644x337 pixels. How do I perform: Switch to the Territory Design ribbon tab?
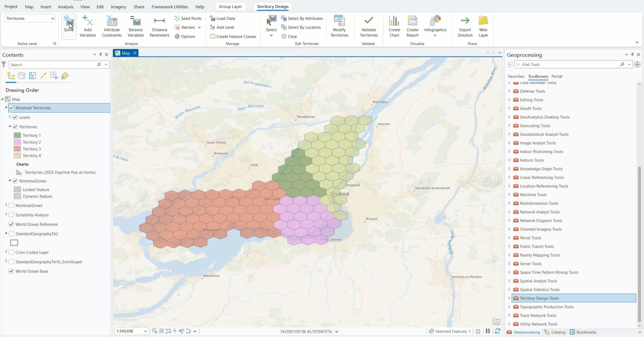point(272,6)
